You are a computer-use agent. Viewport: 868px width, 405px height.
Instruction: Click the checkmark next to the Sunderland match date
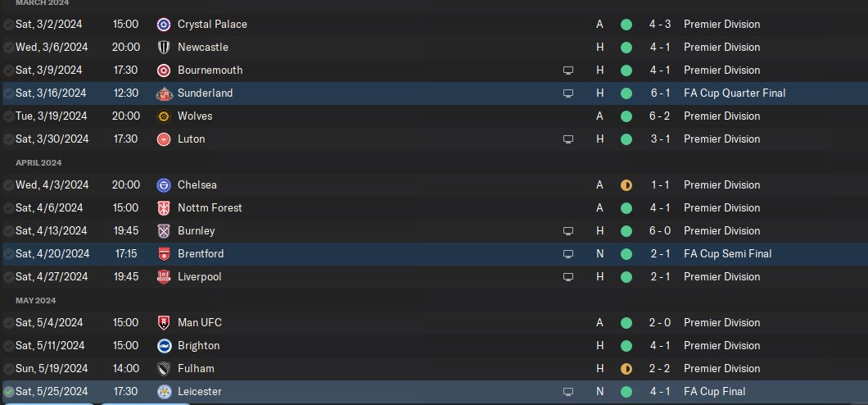click(x=8, y=93)
